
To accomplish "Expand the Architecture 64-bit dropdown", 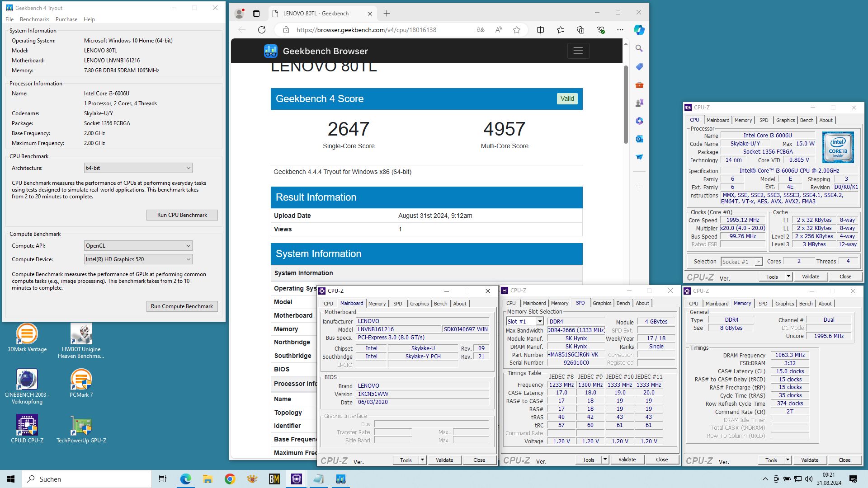I will (x=138, y=168).
